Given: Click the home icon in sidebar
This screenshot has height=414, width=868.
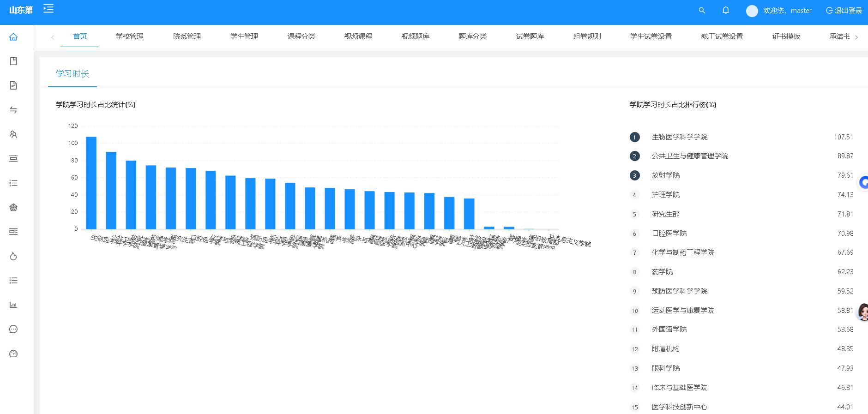Looking at the screenshot, I should coord(13,37).
